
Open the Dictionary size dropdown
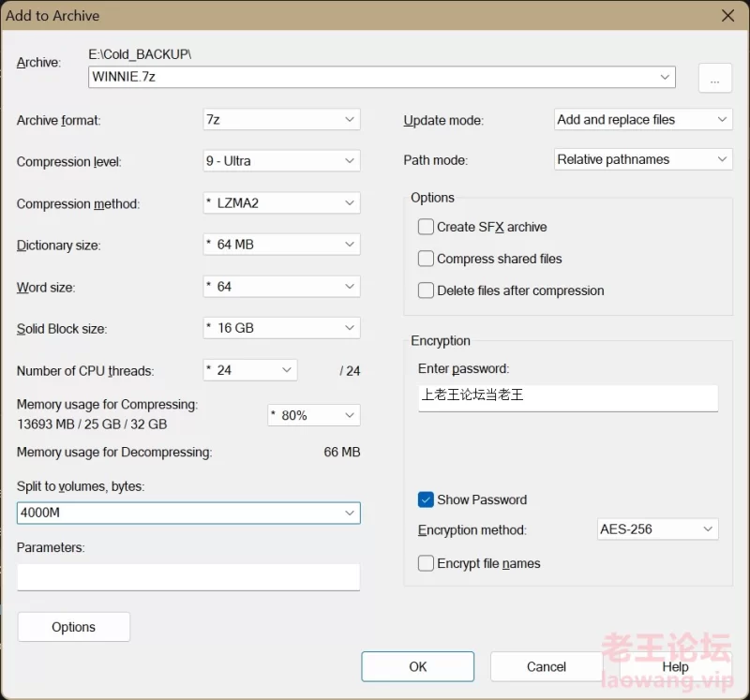(x=280, y=245)
